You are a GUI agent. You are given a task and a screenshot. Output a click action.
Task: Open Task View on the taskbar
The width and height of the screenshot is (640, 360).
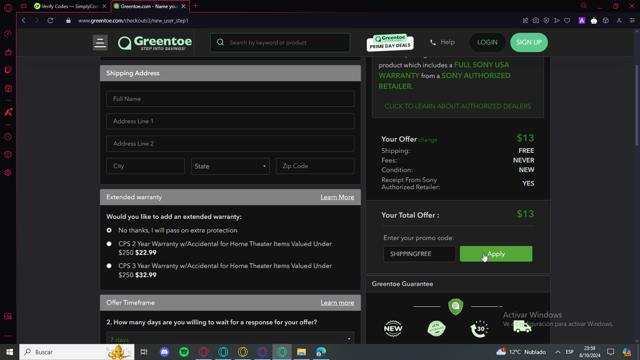144,352
